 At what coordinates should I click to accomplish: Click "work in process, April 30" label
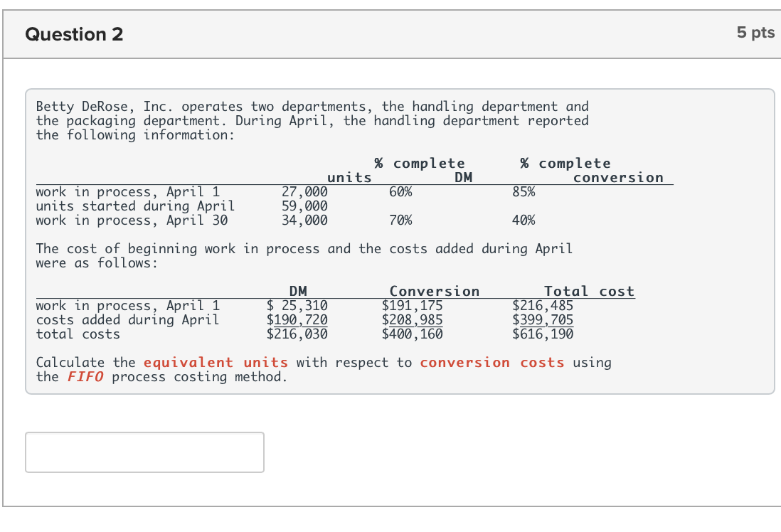coord(132,220)
